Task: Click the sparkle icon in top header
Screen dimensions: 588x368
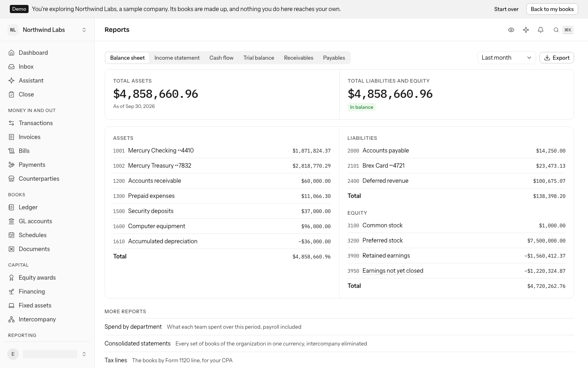Action: 526,30
